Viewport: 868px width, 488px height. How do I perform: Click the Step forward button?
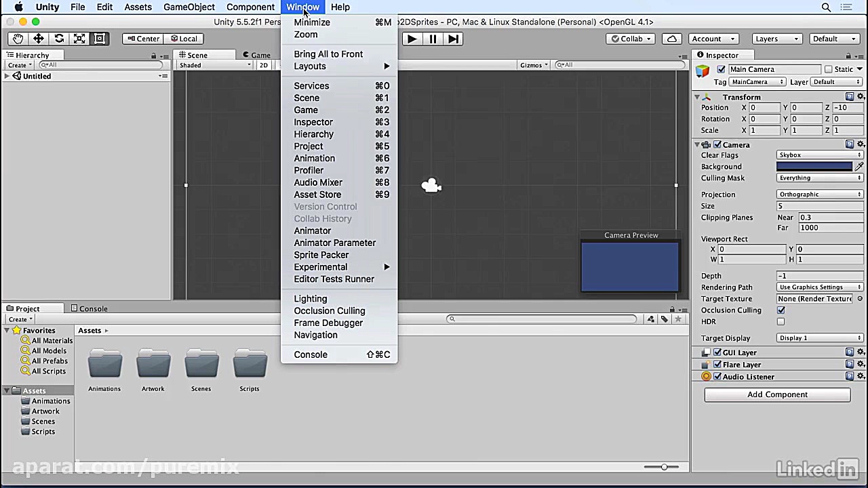(454, 39)
